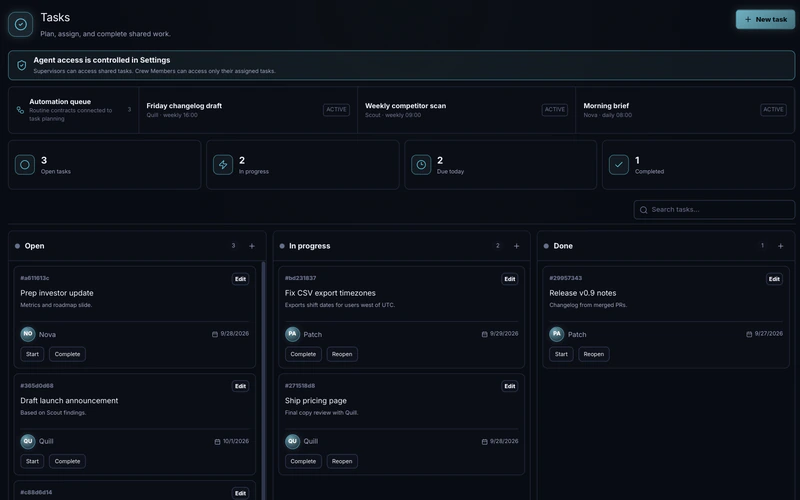Click Quill avatar on Ship pricing page
This screenshot has height=500, width=800.
pyautogui.click(x=292, y=441)
